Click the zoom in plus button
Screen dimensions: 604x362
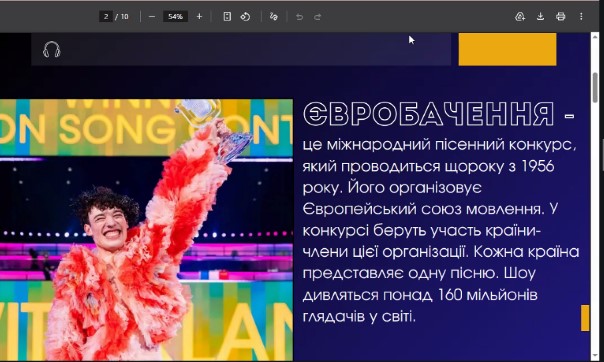point(199,17)
